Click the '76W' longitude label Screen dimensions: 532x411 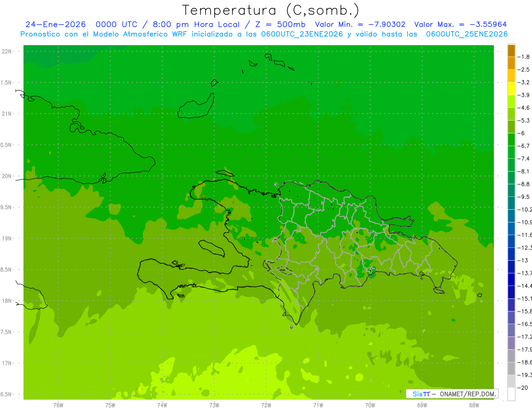pos(58,405)
